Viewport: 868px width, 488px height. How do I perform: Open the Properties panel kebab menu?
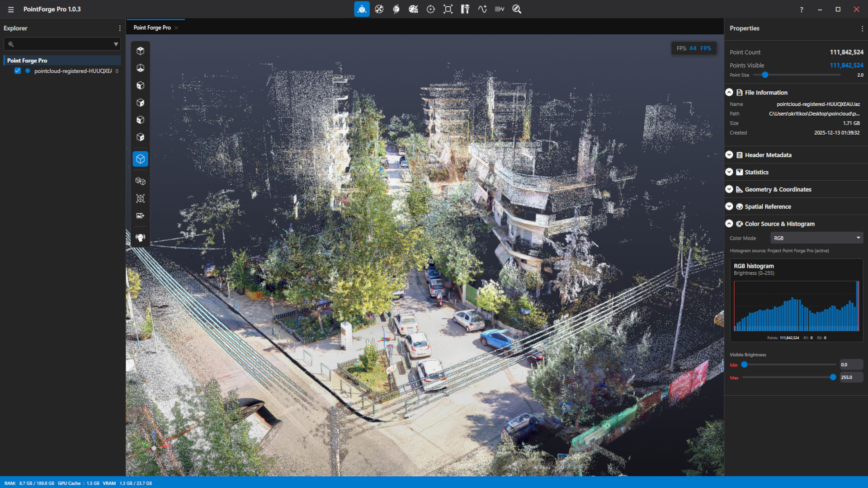(x=862, y=28)
